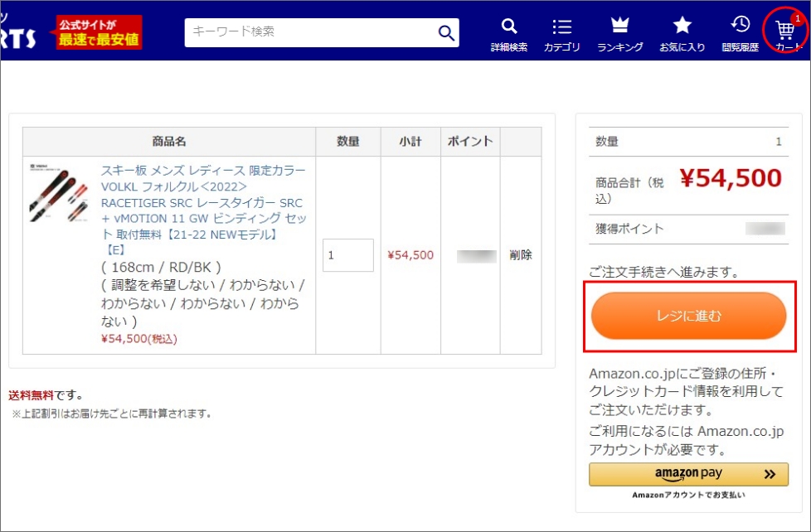Image resolution: width=811 pixels, height=532 pixels.
Task: Select the search magnifying glass icon
Action: (x=445, y=32)
